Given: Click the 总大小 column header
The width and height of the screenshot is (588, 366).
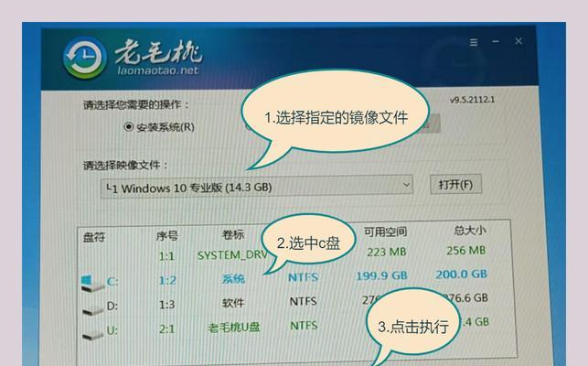Looking at the screenshot, I should tap(470, 230).
